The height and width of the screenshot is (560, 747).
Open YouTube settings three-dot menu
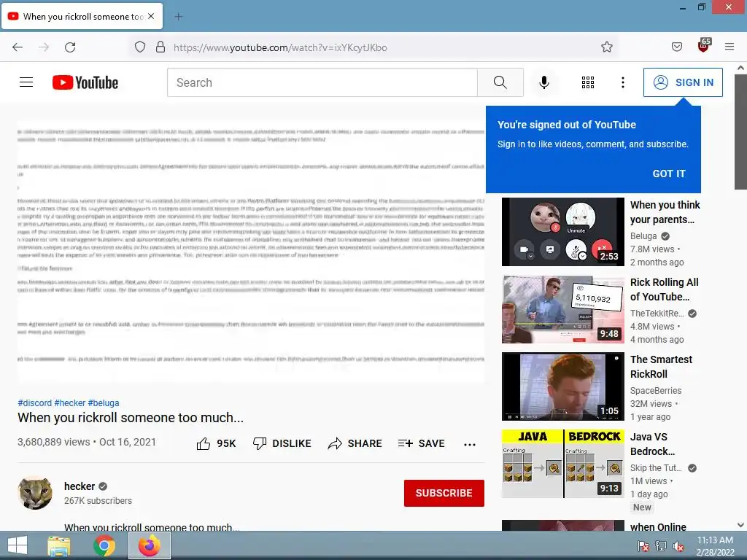tap(623, 82)
